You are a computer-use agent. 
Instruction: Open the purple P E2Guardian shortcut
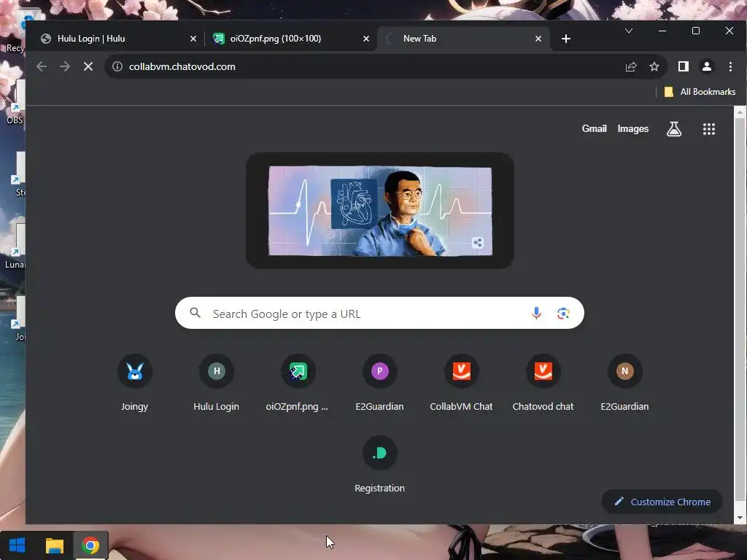click(x=379, y=382)
